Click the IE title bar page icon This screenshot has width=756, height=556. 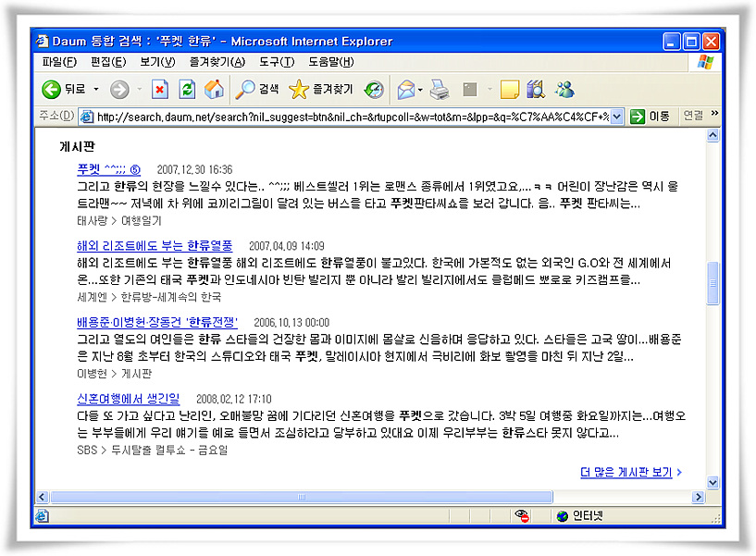[x=43, y=41]
